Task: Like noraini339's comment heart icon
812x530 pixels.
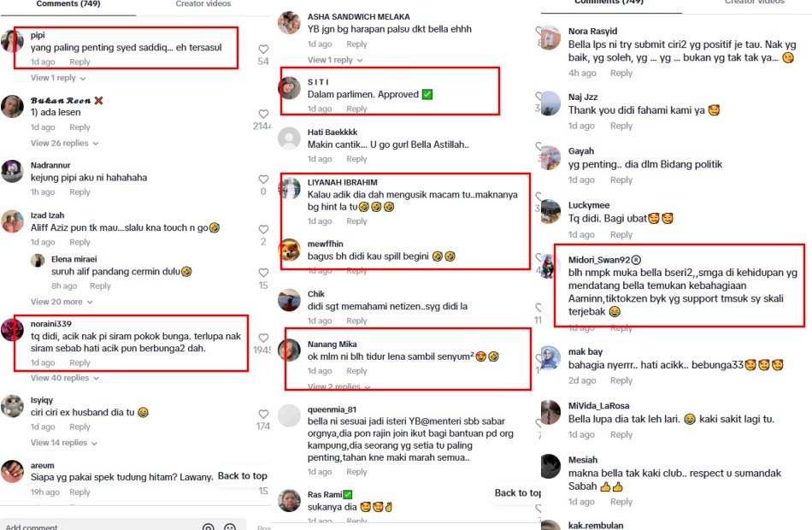Action: 263,338
